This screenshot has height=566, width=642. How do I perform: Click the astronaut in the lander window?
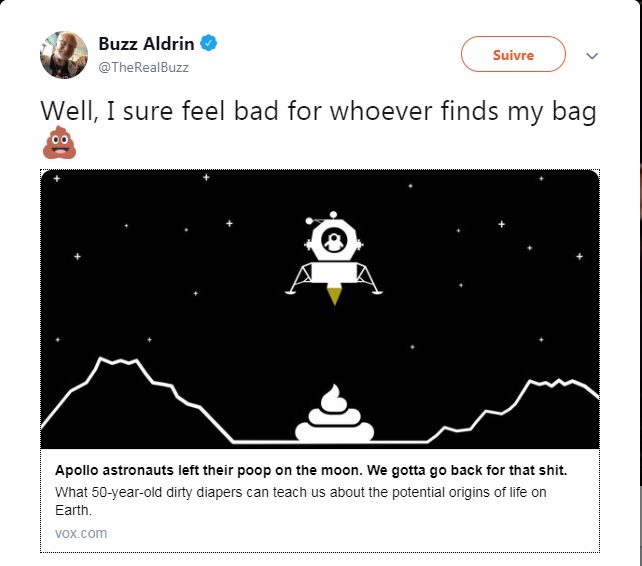pos(334,242)
